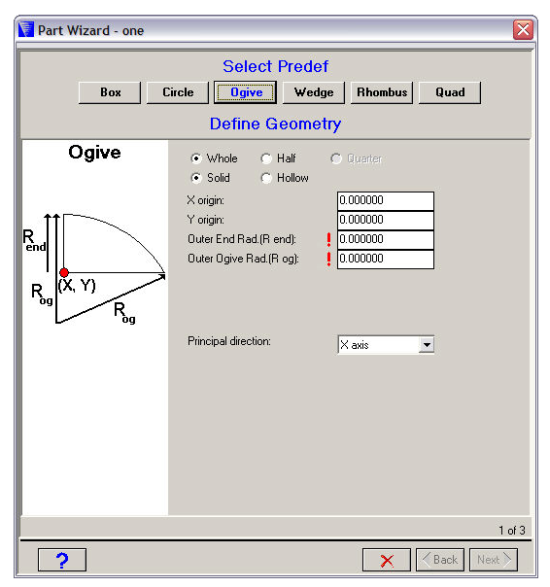Click the red exclamation beside Outer Ogive Rad.

[x=329, y=259]
